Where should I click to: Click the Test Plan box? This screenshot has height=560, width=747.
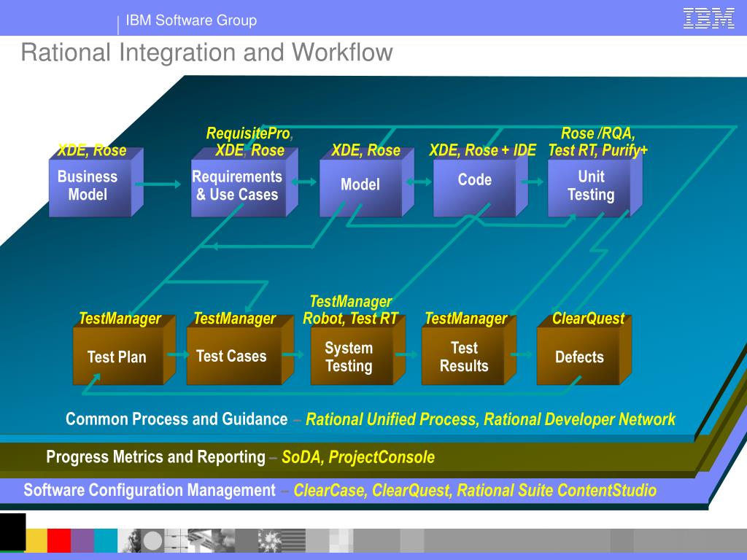coord(124,350)
